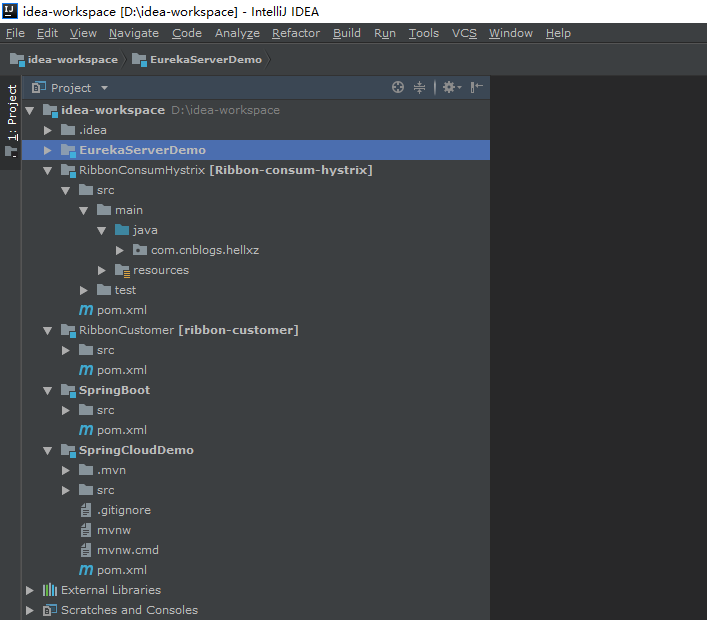Select the External Libraries label
Screen dimensions: 707x620
pyautogui.click(x=111, y=590)
